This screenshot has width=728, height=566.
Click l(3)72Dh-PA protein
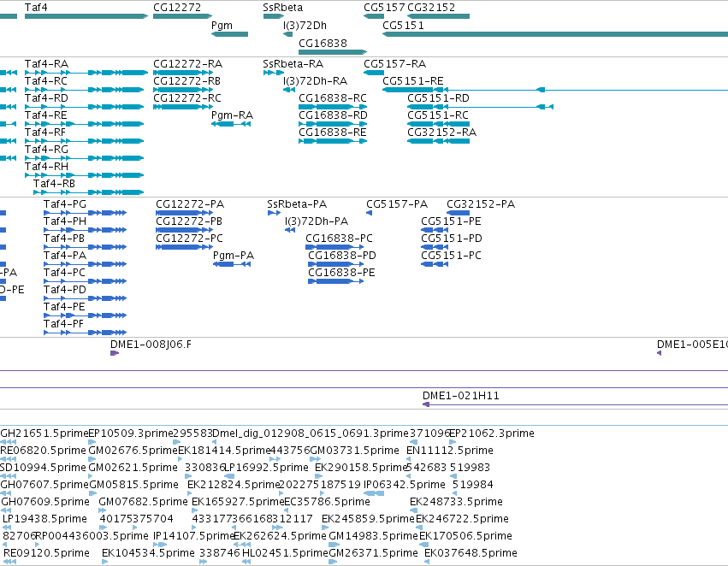290,230
